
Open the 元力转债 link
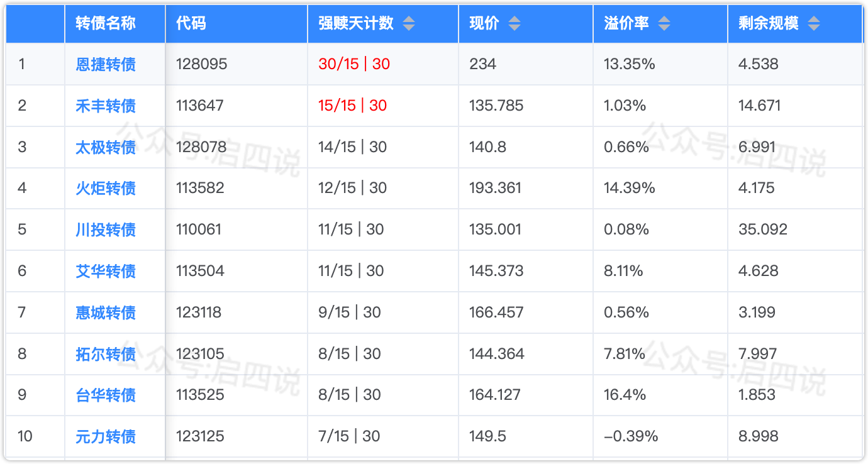click(x=106, y=436)
